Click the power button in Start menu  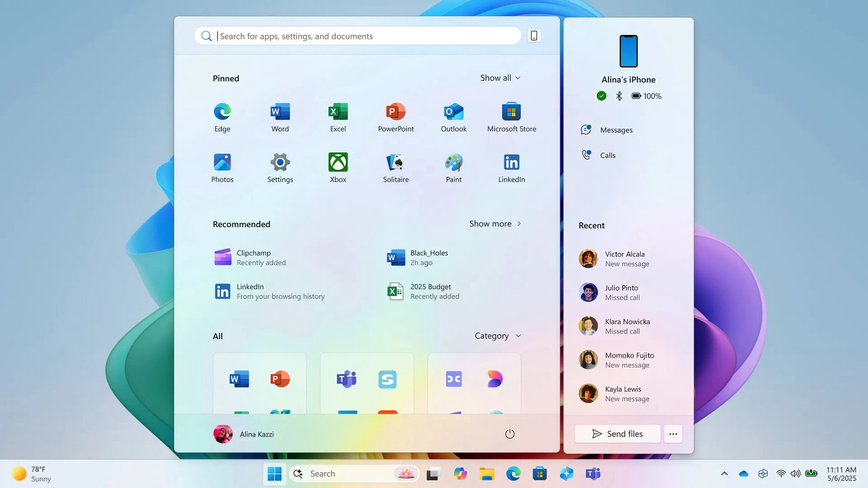pyautogui.click(x=510, y=434)
